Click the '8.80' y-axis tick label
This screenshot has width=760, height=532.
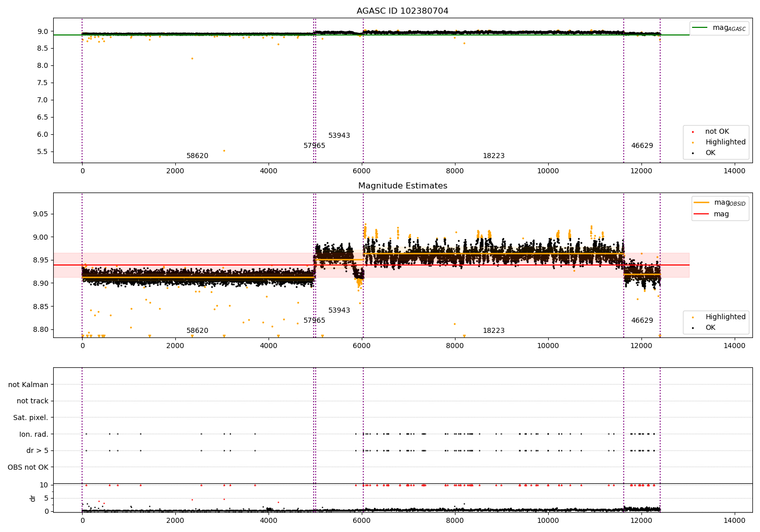[40, 330]
